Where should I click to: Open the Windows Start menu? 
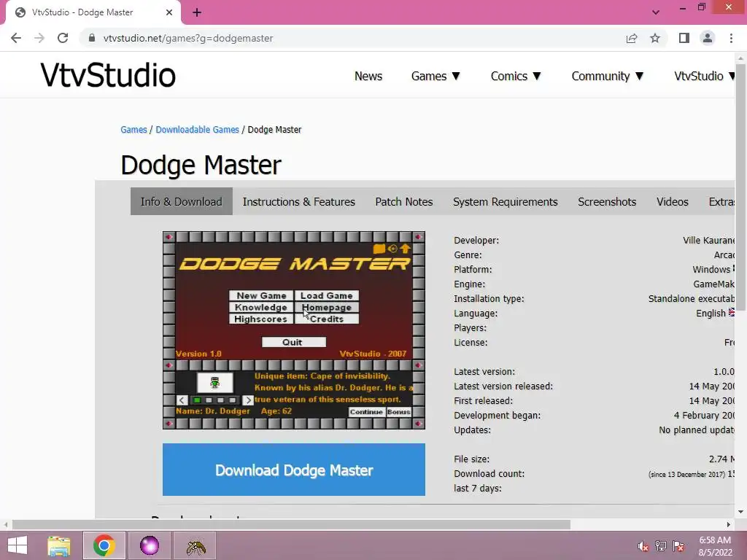(x=18, y=545)
